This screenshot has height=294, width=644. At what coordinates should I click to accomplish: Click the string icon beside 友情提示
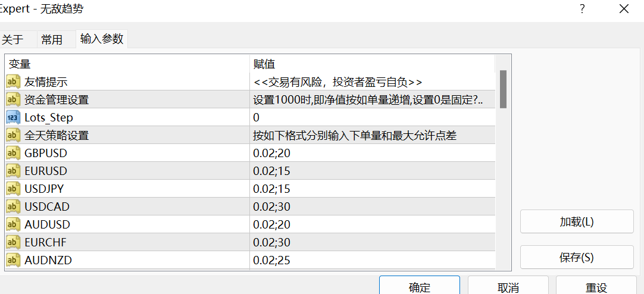[x=13, y=82]
